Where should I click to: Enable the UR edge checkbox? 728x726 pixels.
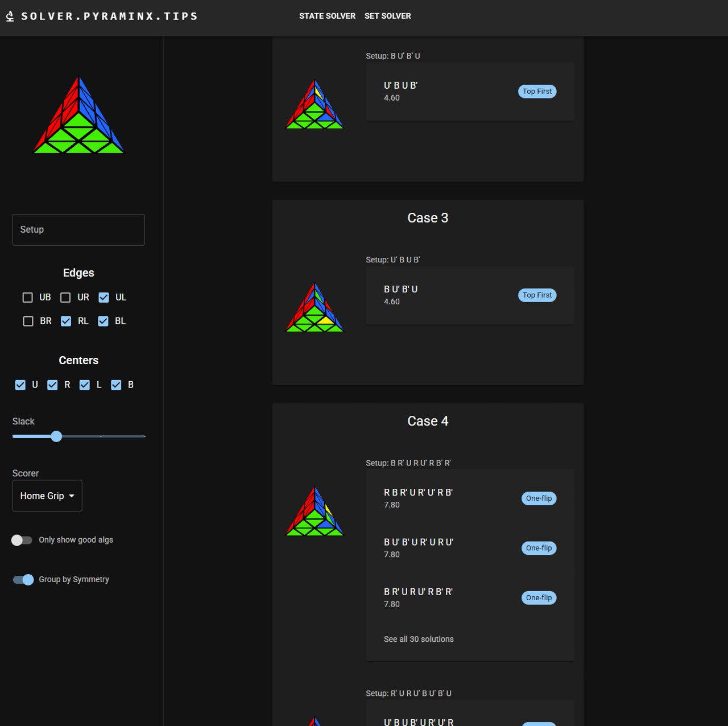(x=65, y=297)
